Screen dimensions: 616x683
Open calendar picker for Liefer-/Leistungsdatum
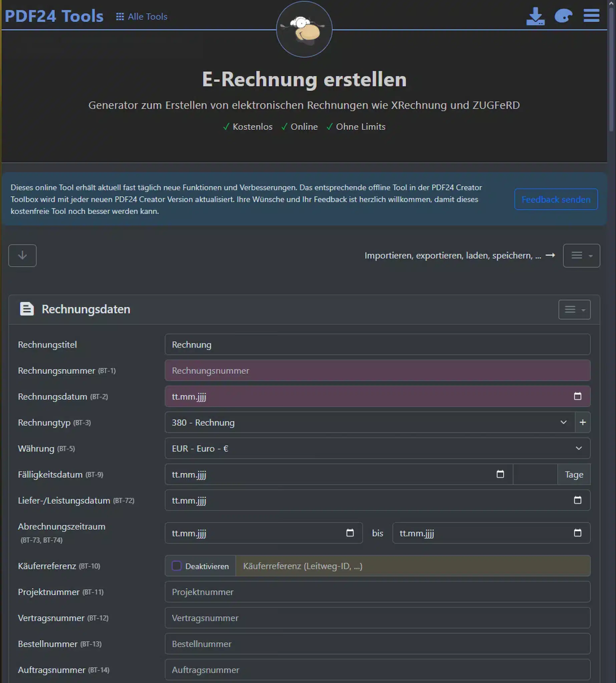point(577,500)
